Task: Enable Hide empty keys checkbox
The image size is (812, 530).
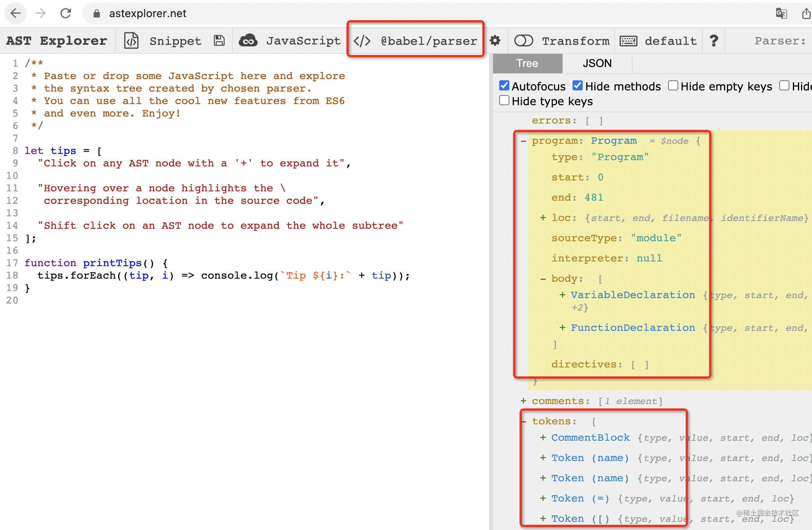Action: pyautogui.click(x=673, y=86)
